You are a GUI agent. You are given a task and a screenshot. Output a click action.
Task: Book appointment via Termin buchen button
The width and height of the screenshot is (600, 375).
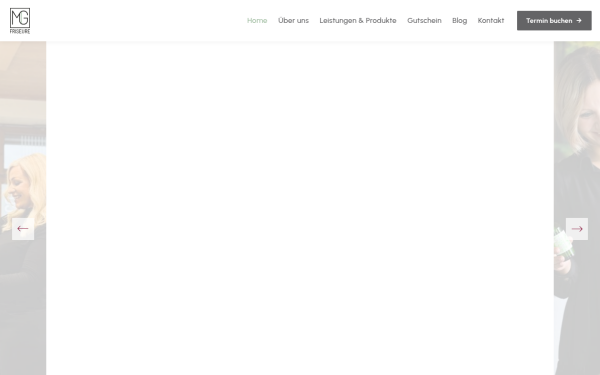[x=554, y=21]
